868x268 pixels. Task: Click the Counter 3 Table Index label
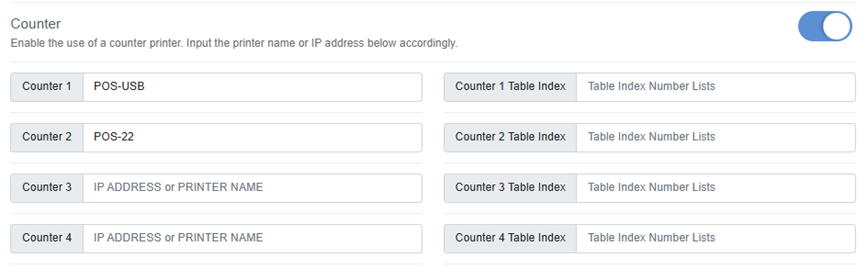510,188
